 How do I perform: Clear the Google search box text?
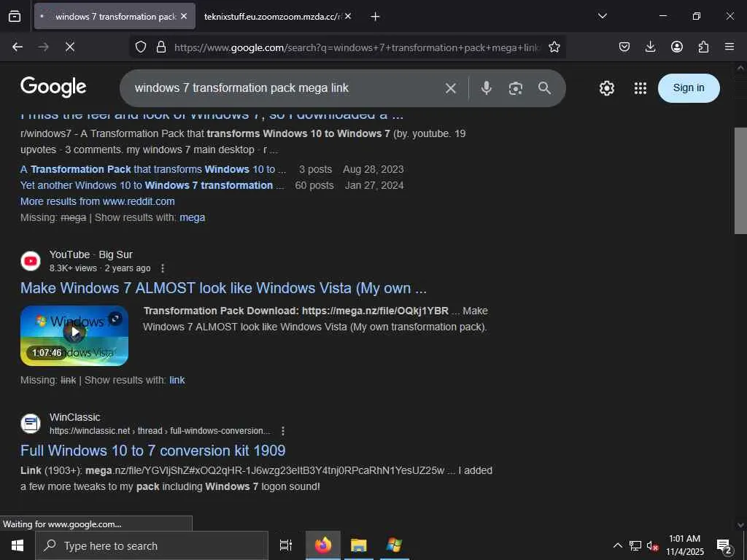(451, 88)
